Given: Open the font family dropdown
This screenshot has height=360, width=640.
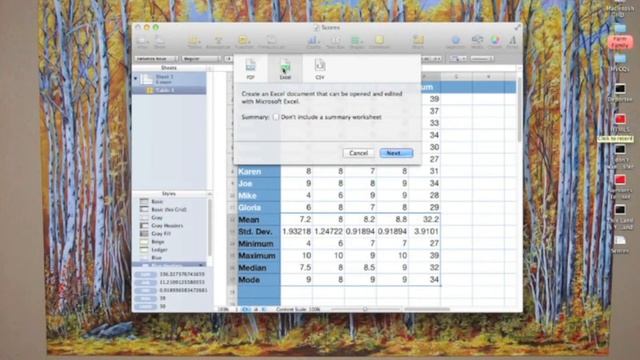Looking at the screenshot, I should click(x=156, y=59).
